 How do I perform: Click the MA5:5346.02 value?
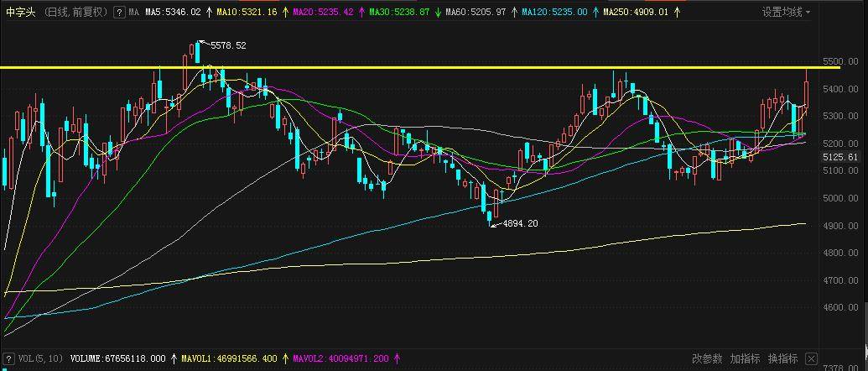click(x=174, y=13)
